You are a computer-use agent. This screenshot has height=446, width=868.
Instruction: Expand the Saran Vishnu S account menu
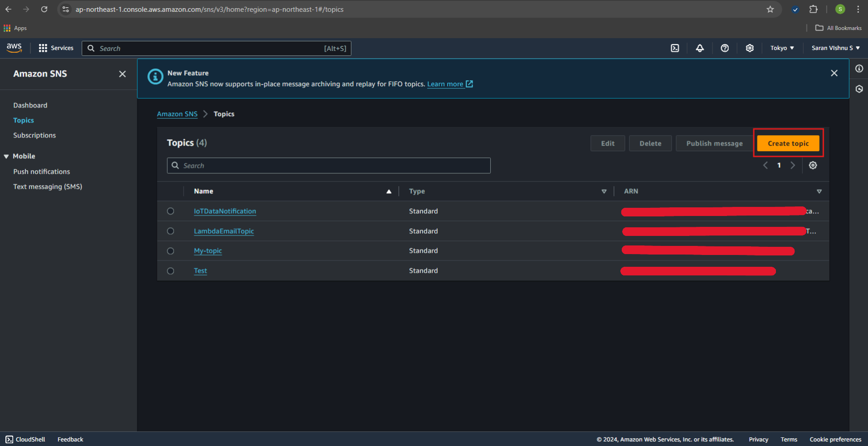835,48
